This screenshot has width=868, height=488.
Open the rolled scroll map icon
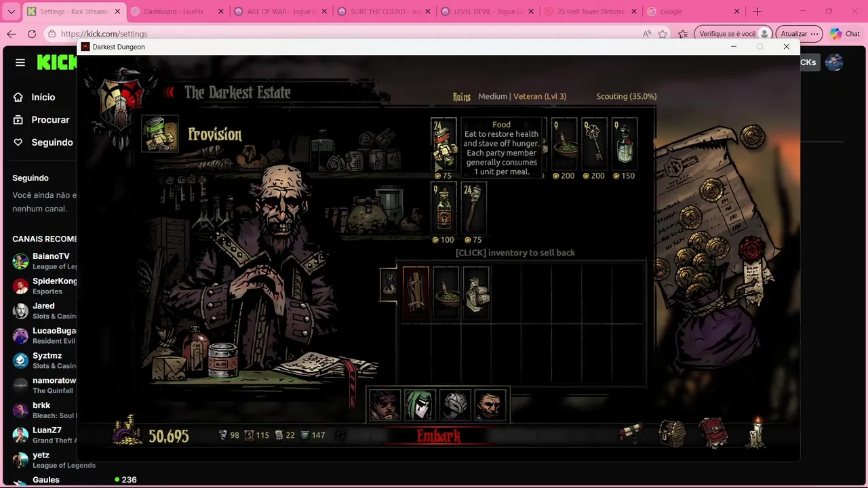pos(630,434)
